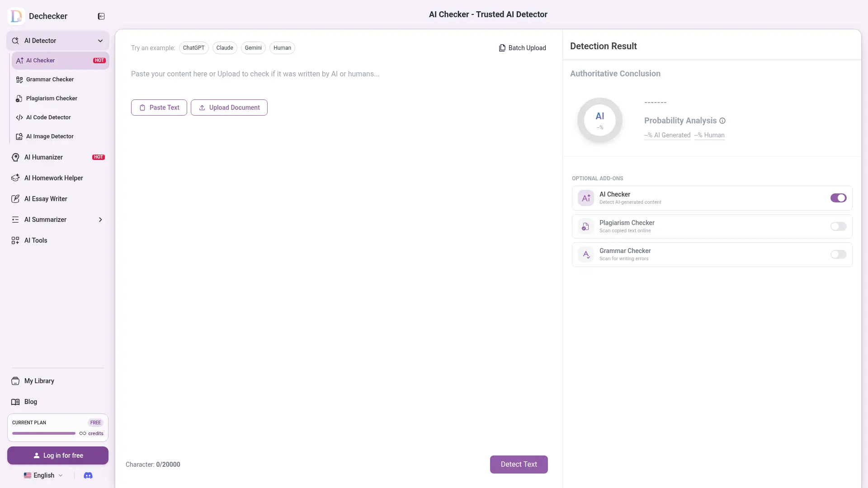This screenshot has width=868, height=488.
Task: Open the English language dropdown
Action: tap(43, 475)
